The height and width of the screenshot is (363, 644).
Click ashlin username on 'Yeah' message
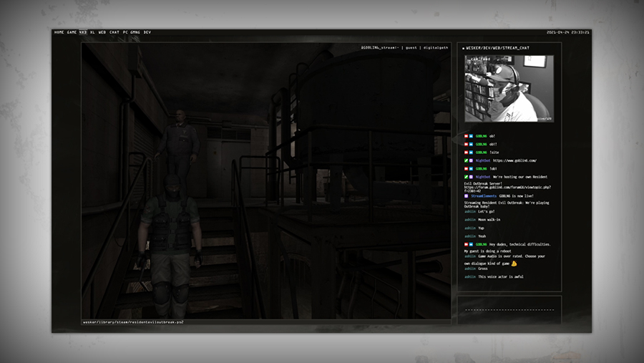[470, 236]
